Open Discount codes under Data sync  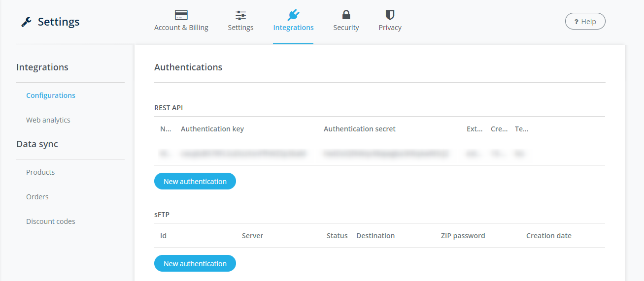click(x=51, y=221)
